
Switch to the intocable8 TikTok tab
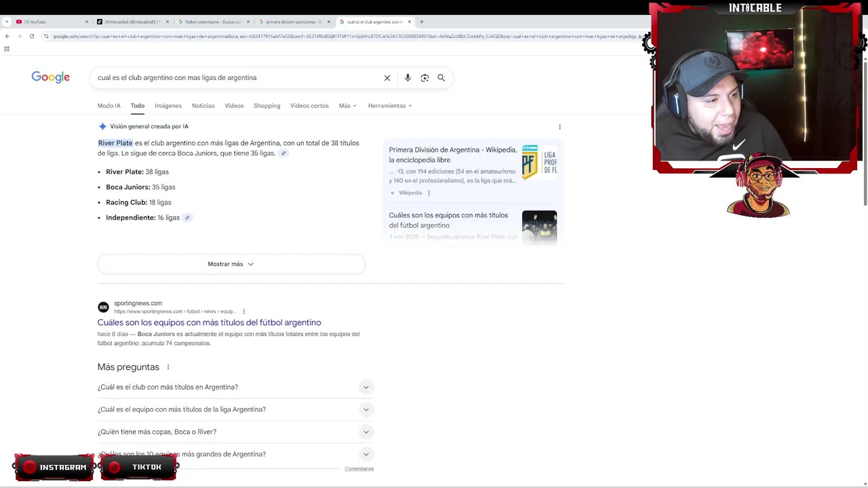pos(131,22)
